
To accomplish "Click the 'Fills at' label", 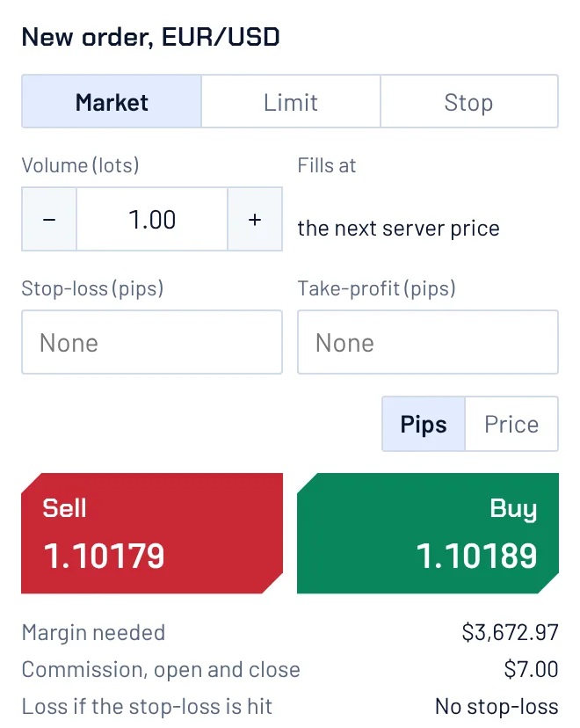I will (327, 165).
